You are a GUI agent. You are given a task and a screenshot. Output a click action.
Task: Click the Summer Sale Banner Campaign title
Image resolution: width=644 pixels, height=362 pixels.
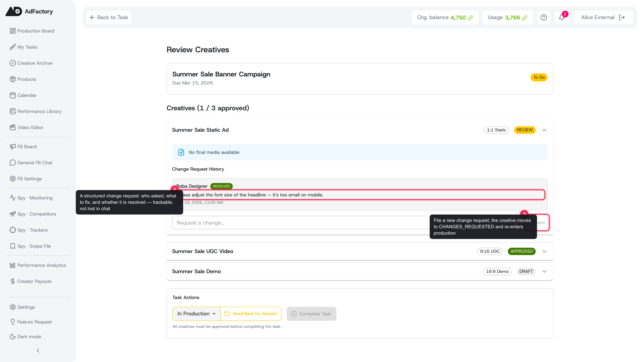coord(221,74)
